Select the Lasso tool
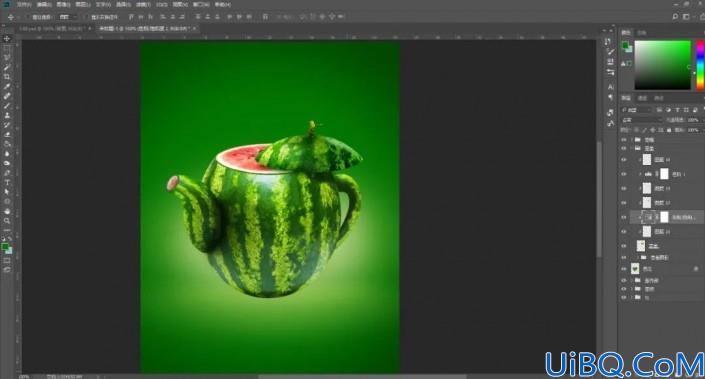 [7, 58]
